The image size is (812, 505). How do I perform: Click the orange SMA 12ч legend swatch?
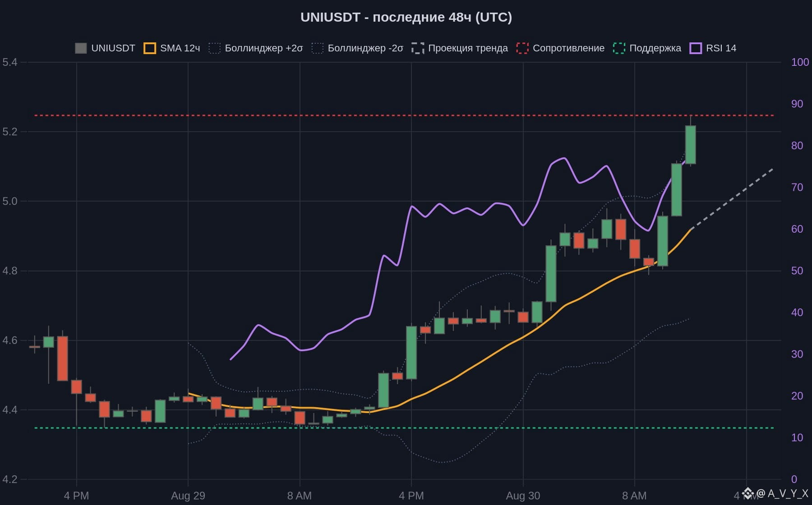(x=150, y=48)
